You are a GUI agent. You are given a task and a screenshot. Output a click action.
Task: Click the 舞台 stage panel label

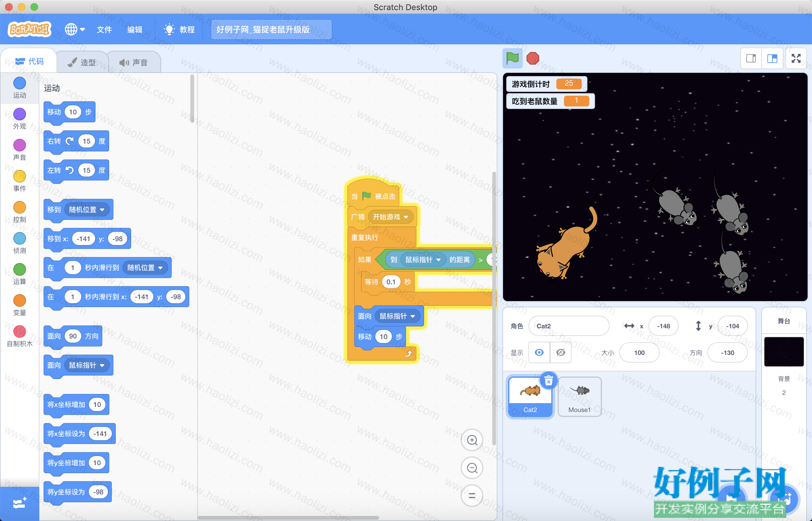coord(783,321)
